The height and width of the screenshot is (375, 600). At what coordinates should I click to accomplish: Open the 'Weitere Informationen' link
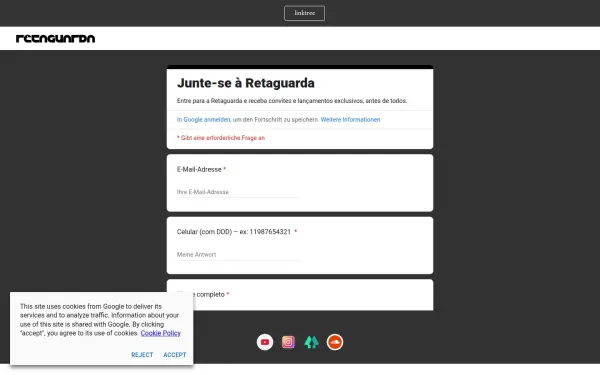[x=350, y=120]
